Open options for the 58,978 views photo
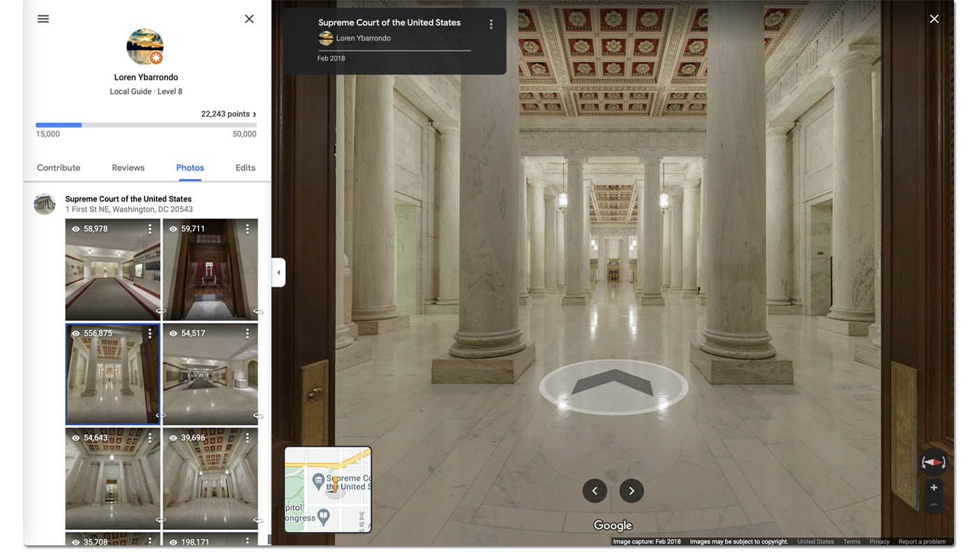Image resolution: width=977 pixels, height=560 pixels. click(x=149, y=229)
